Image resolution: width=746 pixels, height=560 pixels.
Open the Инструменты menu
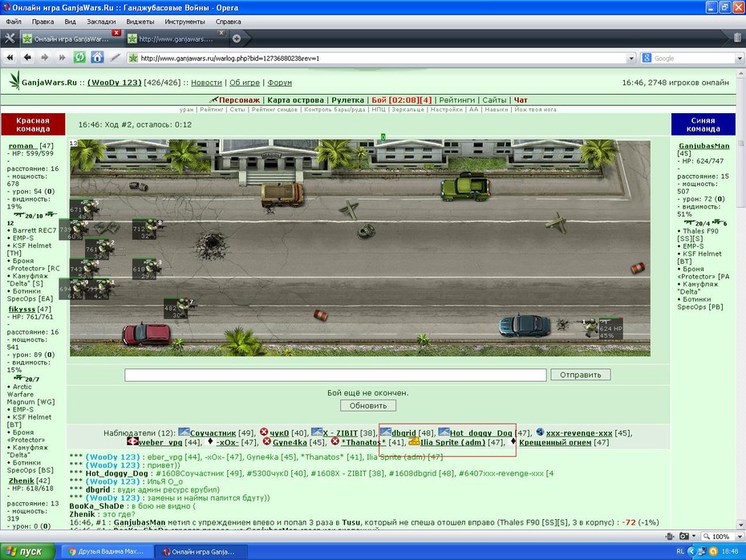coord(184,22)
